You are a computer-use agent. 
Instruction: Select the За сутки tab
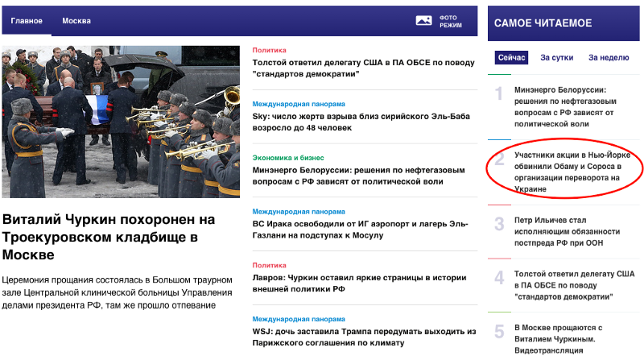[556, 57]
